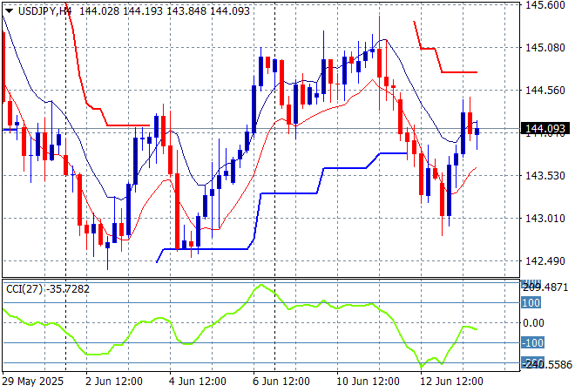Image resolution: width=575 pixels, height=392 pixels.
Task: Click the CCI 100 level label
Action: (x=531, y=303)
